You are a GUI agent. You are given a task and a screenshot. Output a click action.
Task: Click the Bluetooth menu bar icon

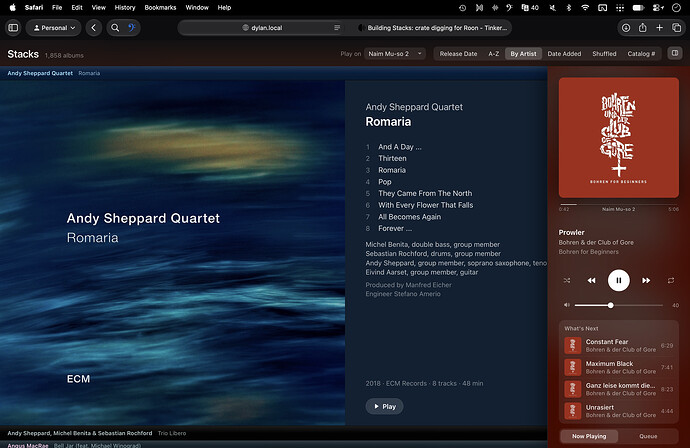tap(569, 7)
